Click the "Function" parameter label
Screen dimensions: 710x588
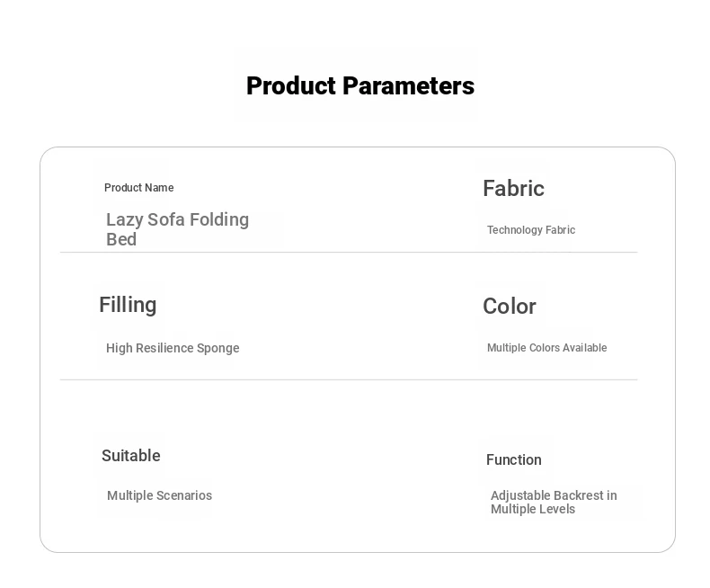pos(513,460)
